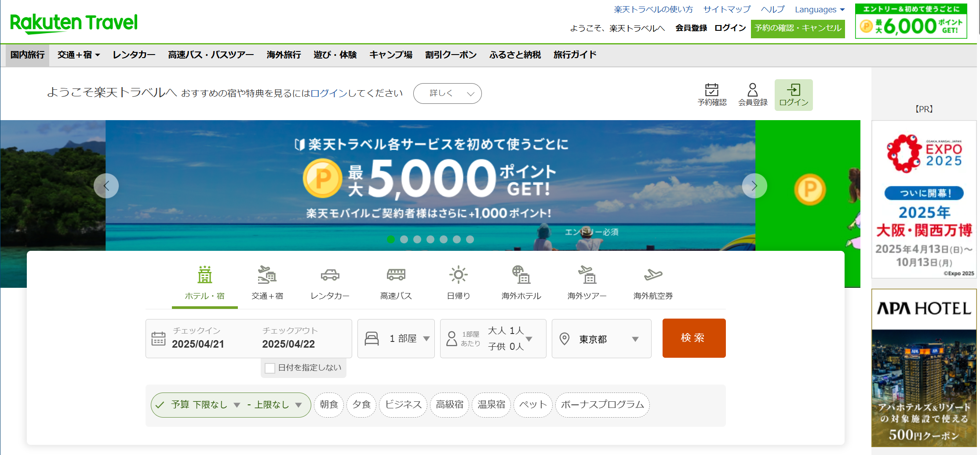Click the person icon in guest selector
The height and width of the screenshot is (455, 980).
[x=452, y=338]
